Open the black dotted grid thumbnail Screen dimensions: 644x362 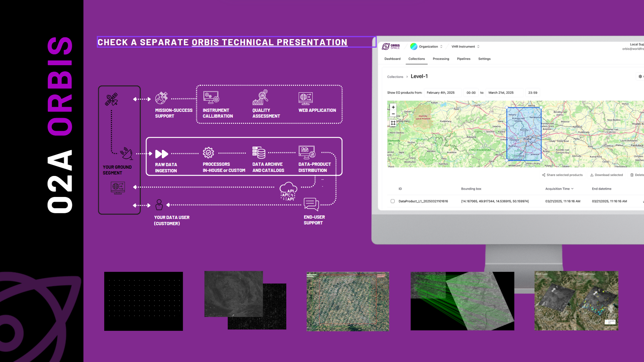143,301
